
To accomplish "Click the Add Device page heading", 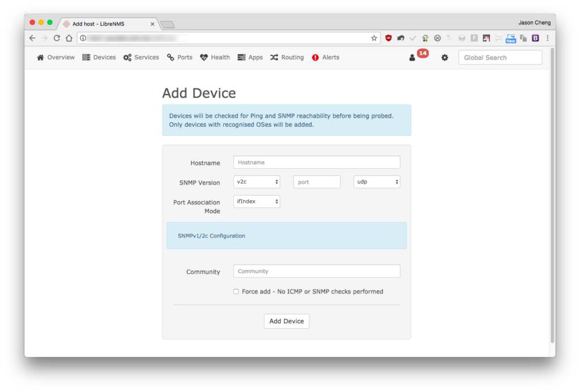I will coord(199,93).
